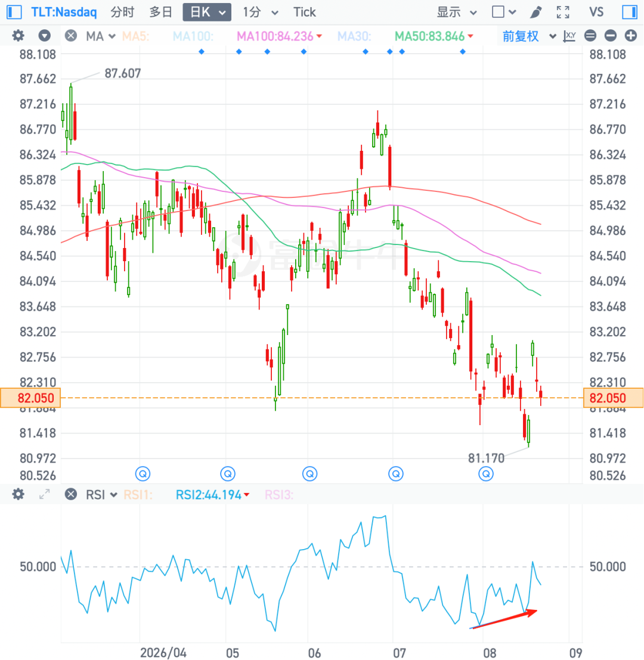Click the Q marker near 2026/04
644x660 pixels.
point(143,474)
